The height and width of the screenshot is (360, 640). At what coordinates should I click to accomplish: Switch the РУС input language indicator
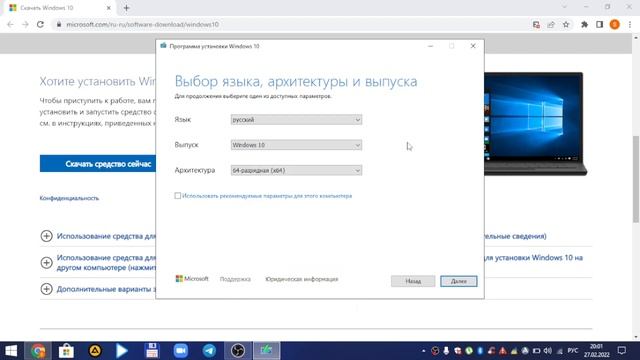573,351
